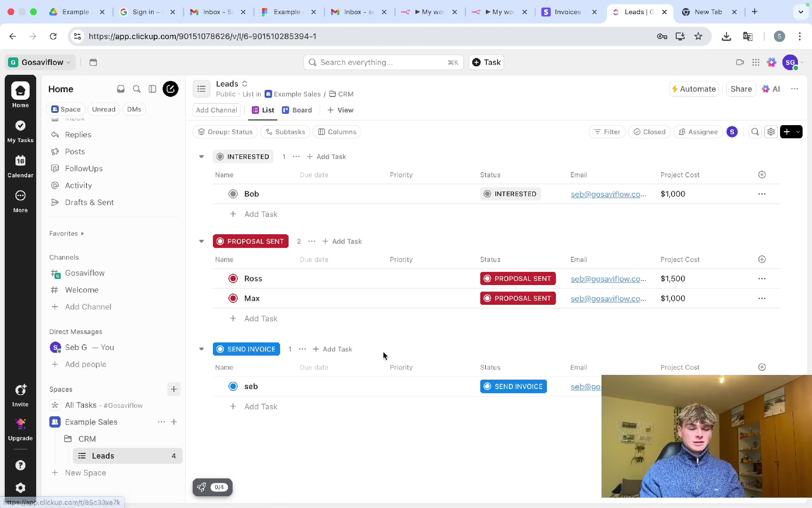Click the status circle for Ross
This screenshot has width=812, height=508.
pyautogui.click(x=233, y=278)
